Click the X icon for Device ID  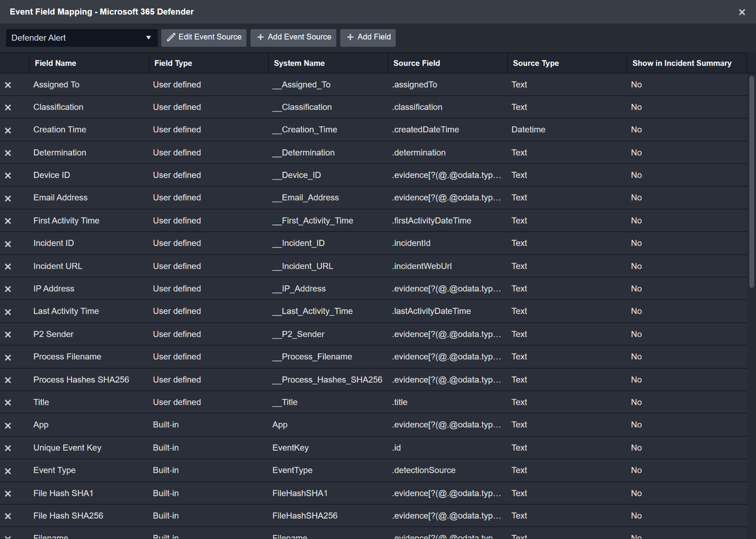click(x=8, y=175)
